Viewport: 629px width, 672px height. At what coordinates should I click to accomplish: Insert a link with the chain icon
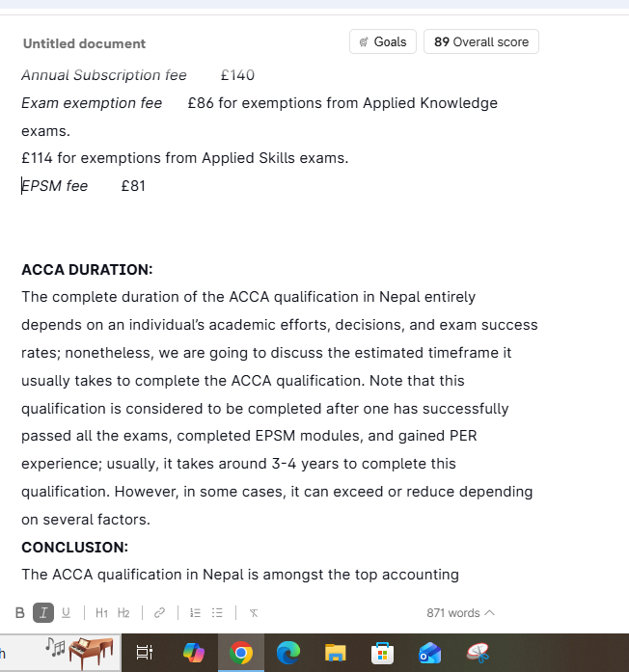[160, 613]
